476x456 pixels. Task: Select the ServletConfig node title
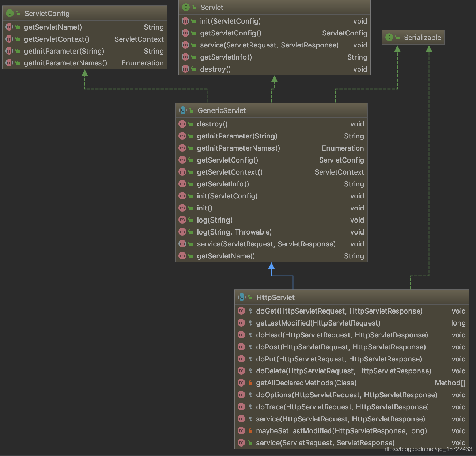point(47,14)
